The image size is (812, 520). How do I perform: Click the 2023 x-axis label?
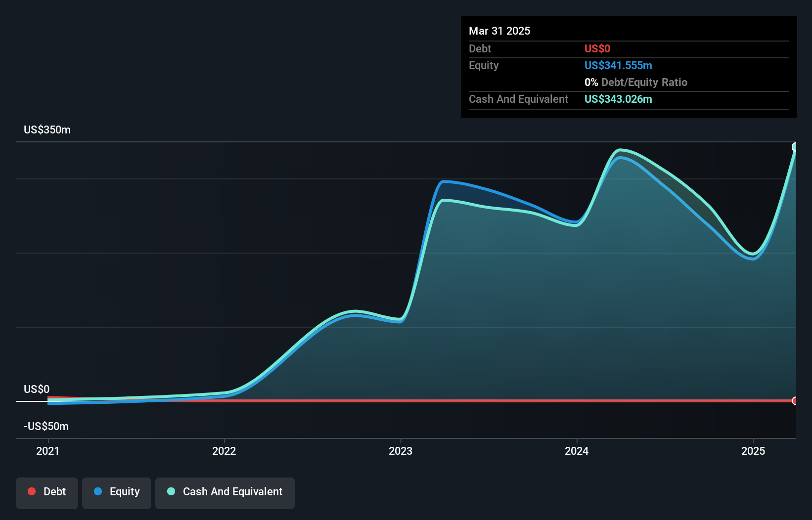click(401, 451)
